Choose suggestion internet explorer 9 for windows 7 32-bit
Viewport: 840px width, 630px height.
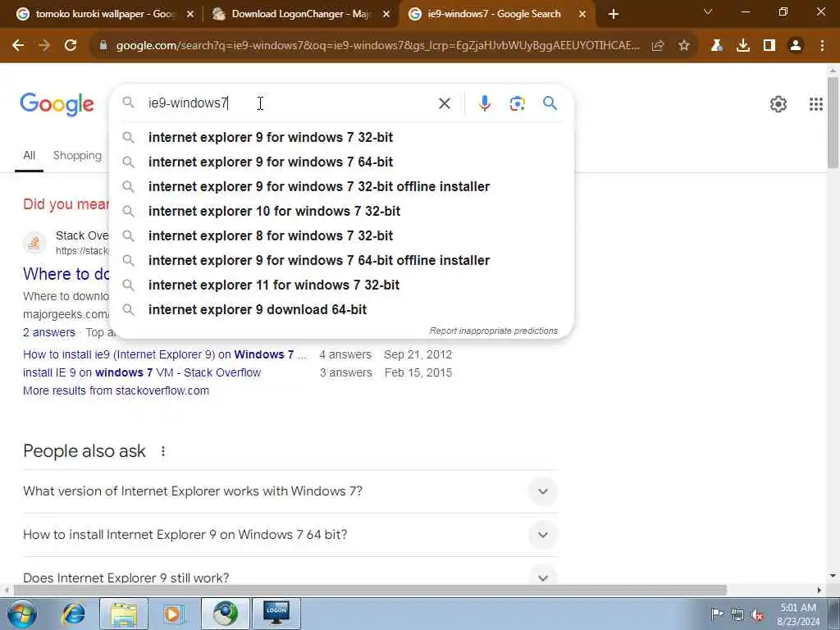342,137
